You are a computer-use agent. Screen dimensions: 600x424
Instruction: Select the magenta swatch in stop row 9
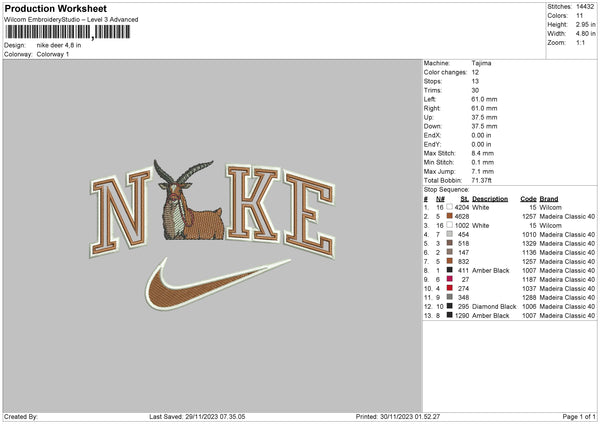450,279
